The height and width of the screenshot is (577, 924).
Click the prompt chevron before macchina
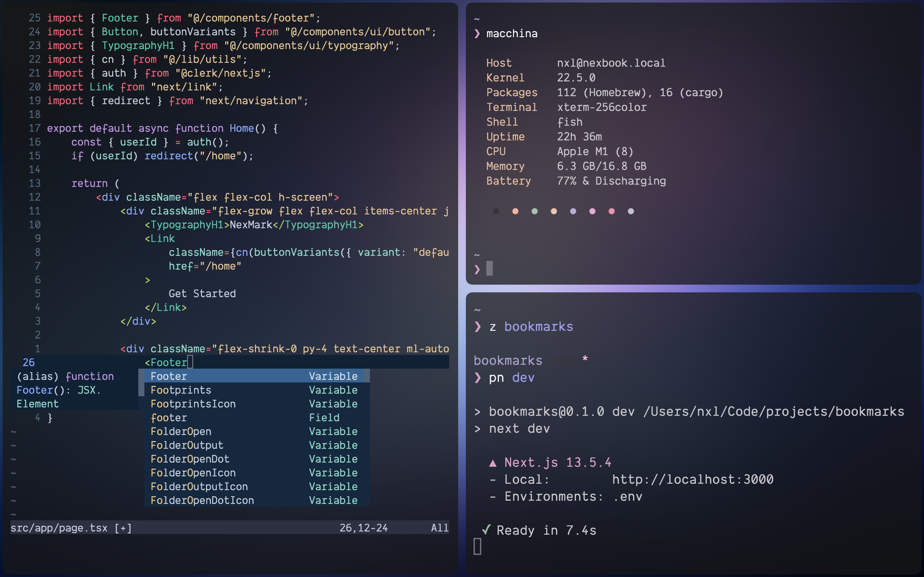coord(477,34)
